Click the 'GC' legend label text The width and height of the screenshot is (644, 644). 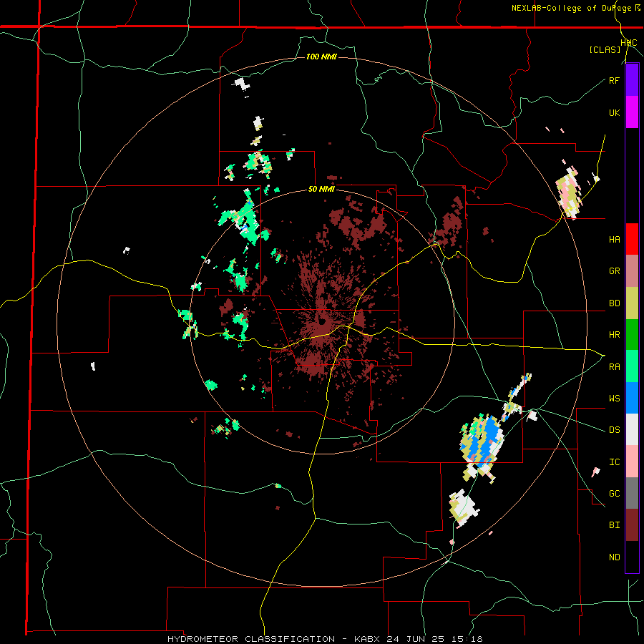pos(614,494)
